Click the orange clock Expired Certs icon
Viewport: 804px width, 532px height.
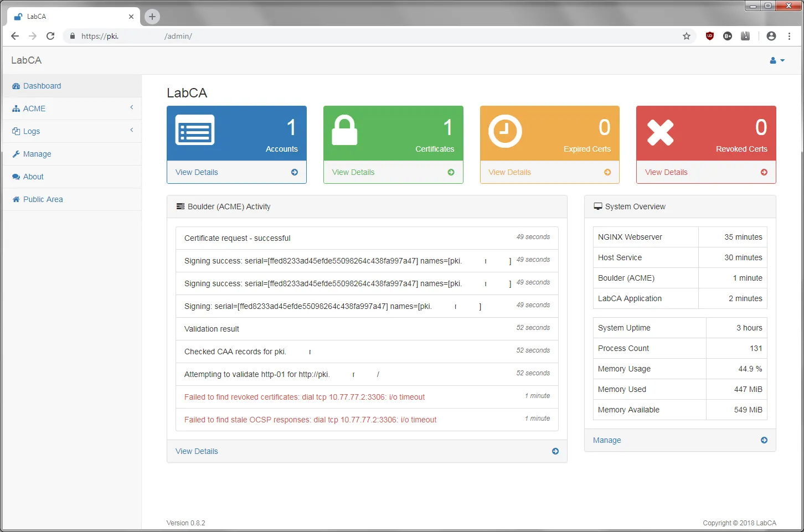pyautogui.click(x=504, y=131)
